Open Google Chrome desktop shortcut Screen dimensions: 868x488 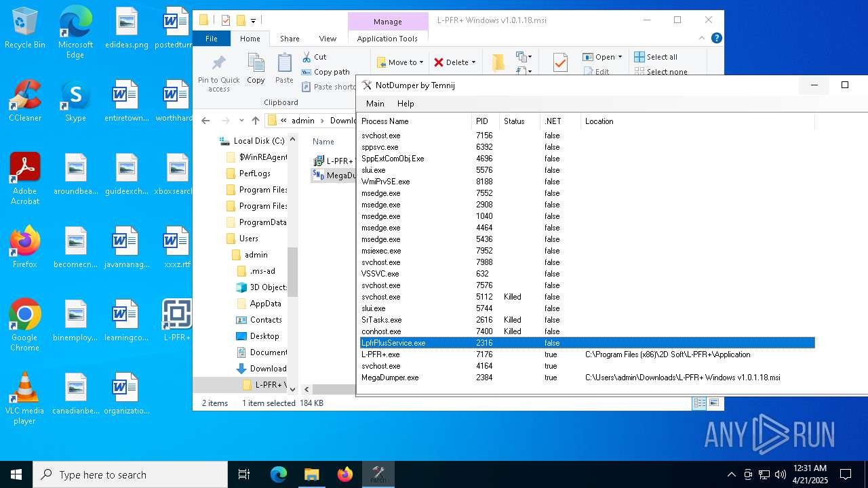25,325
